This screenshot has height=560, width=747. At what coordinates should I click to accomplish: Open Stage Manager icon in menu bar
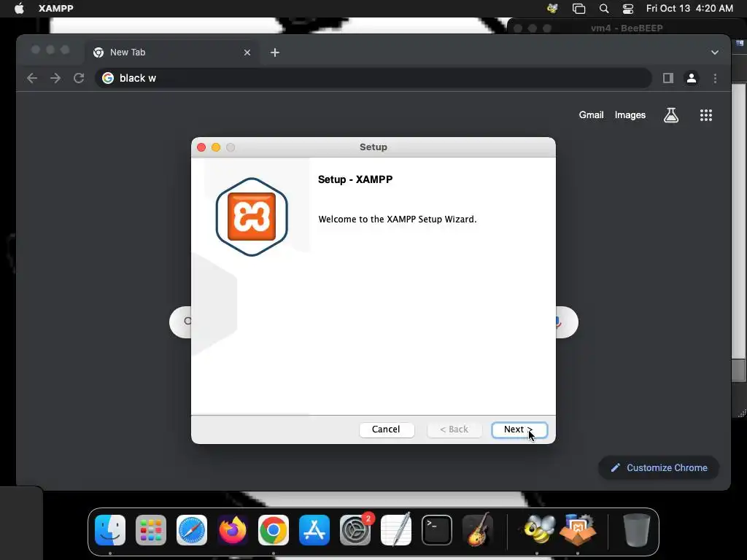click(x=578, y=8)
